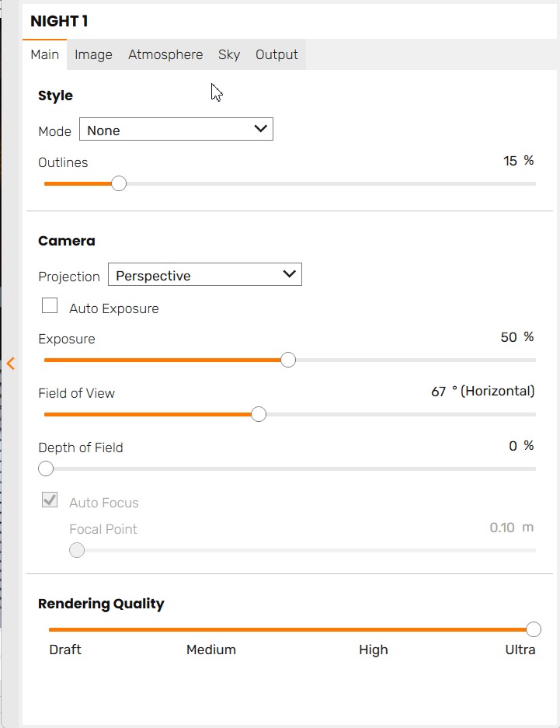Click the Focal Point slider handle

coord(77,550)
